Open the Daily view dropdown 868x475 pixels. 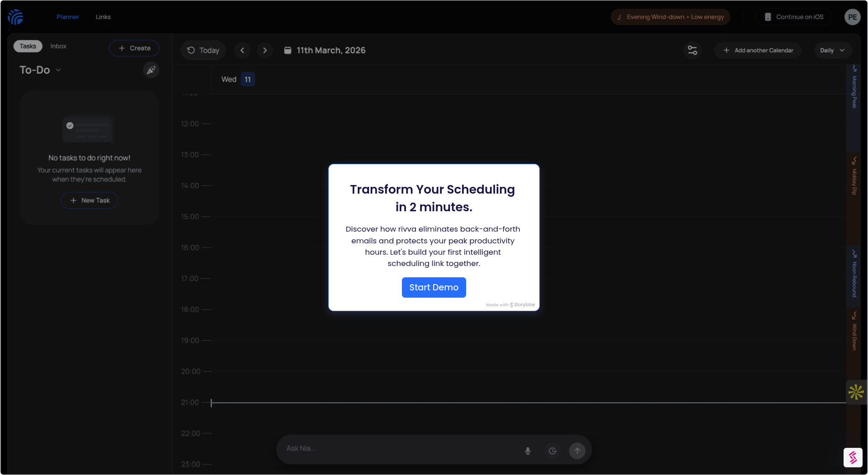click(832, 50)
